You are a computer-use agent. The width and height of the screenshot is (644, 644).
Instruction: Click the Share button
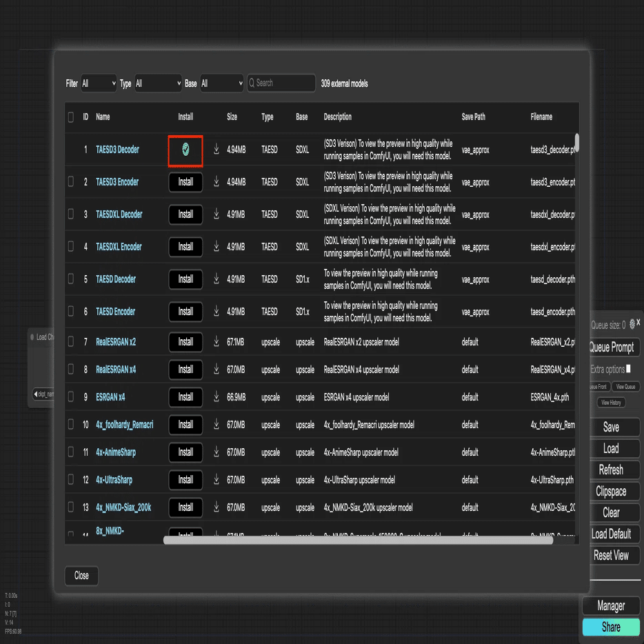pyautogui.click(x=611, y=627)
